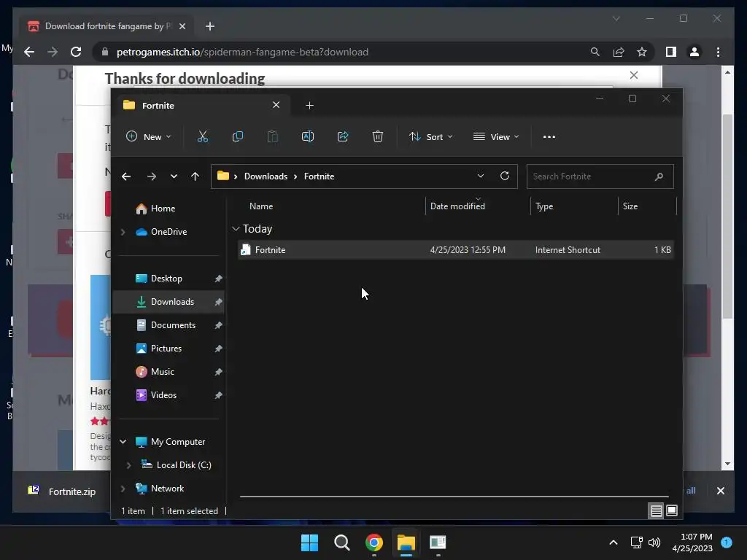The height and width of the screenshot is (560, 747).
Task: Open Windows Start menu
Action: click(309, 542)
